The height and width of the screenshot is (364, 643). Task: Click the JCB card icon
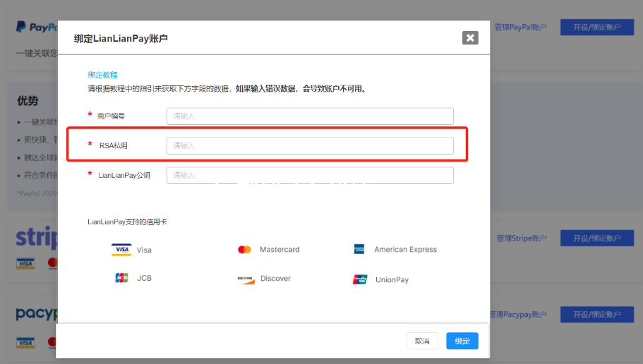click(x=121, y=278)
